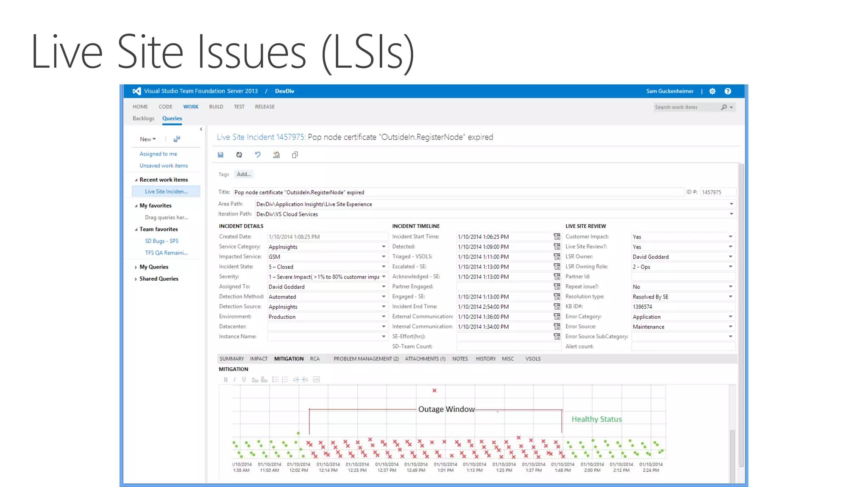Click Add... to add a tag
868x487 pixels.
pos(244,174)
